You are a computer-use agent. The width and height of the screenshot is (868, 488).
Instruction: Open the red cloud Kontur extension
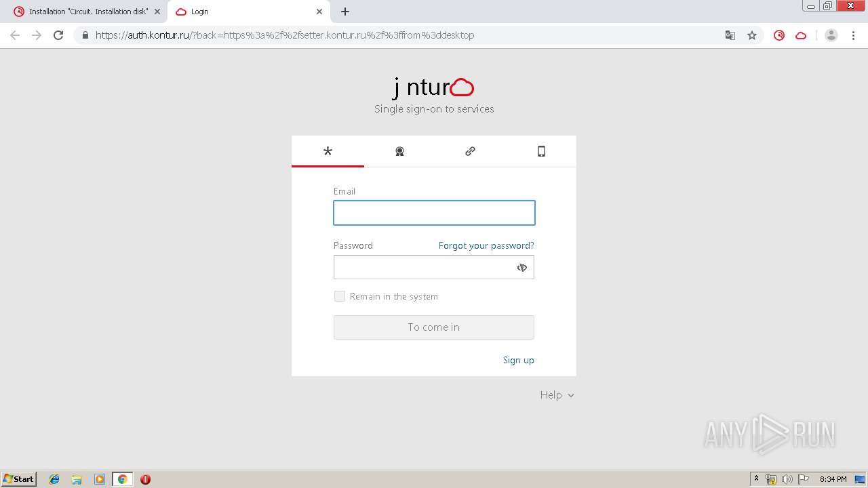click(801, 35)
